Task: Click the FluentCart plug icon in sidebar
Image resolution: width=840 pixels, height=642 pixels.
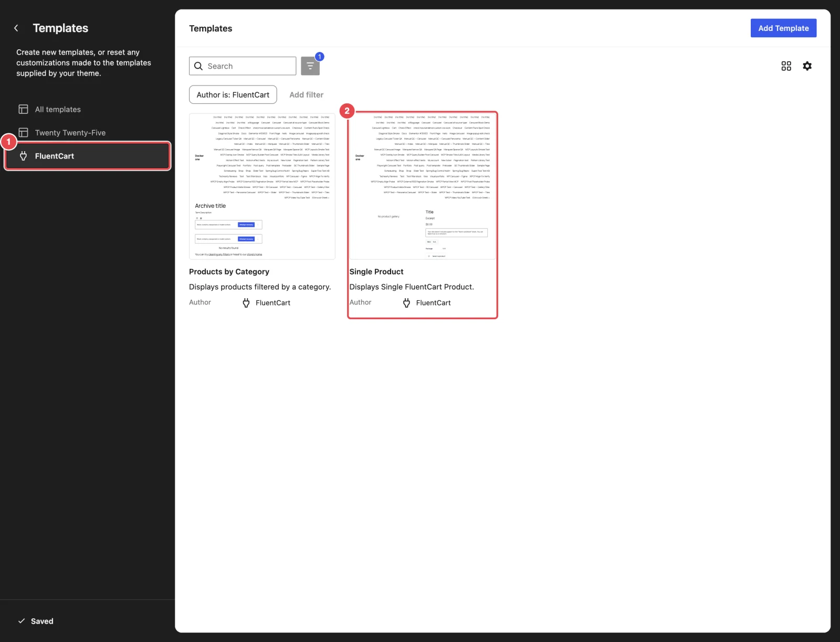Action: pos(24,156)
